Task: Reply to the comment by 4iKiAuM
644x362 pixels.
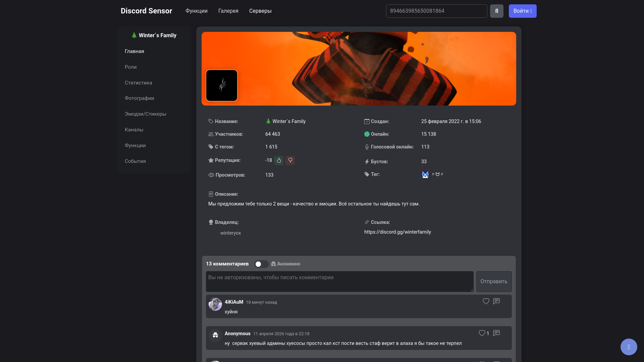Action: pyautogui.click(x=496, y=301)
